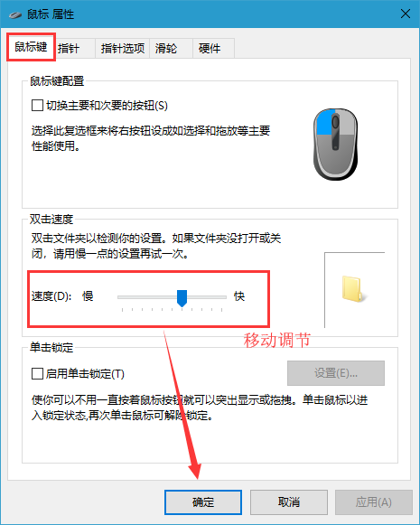Click the mouse icon in the title bar
Viewport: 420px width, 525px height.
tap(15, 14)
